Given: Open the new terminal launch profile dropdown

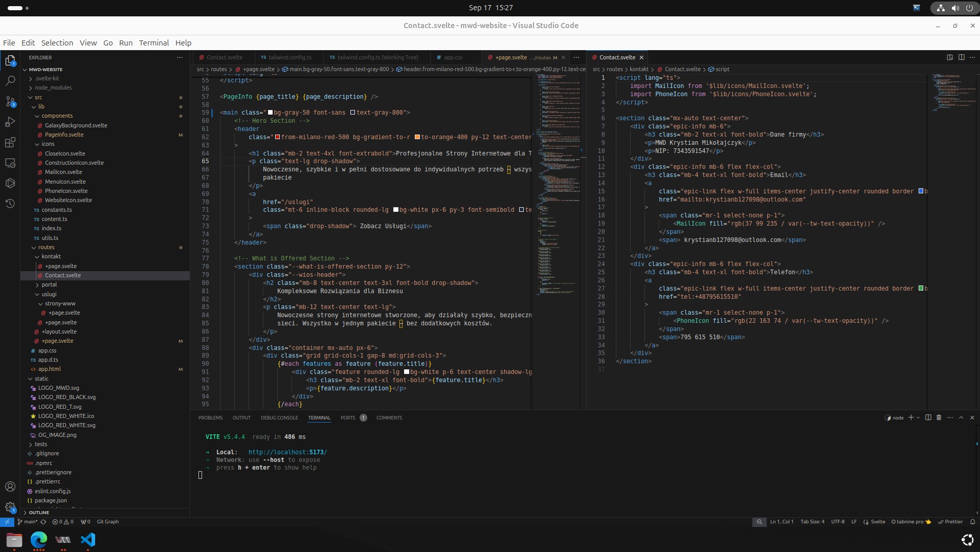Looking at the screenshot, I should pos(918,417).
